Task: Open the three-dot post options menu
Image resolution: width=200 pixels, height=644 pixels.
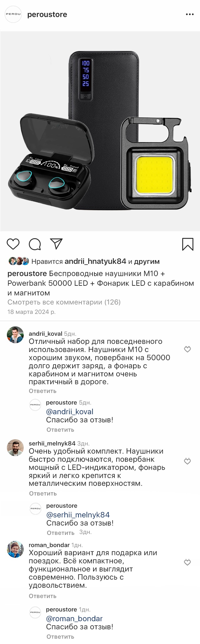Action: [x=190, y=15]
